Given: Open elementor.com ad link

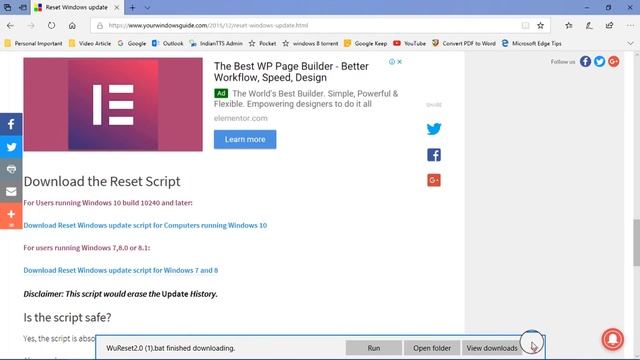Looking at the screenshot, I should point(241,118).
